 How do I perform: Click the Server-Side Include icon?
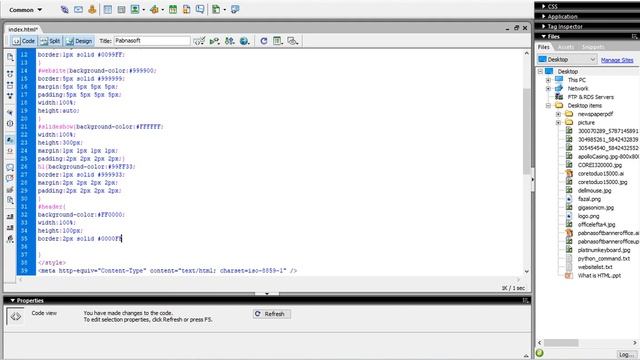click(x=187, y=9)
